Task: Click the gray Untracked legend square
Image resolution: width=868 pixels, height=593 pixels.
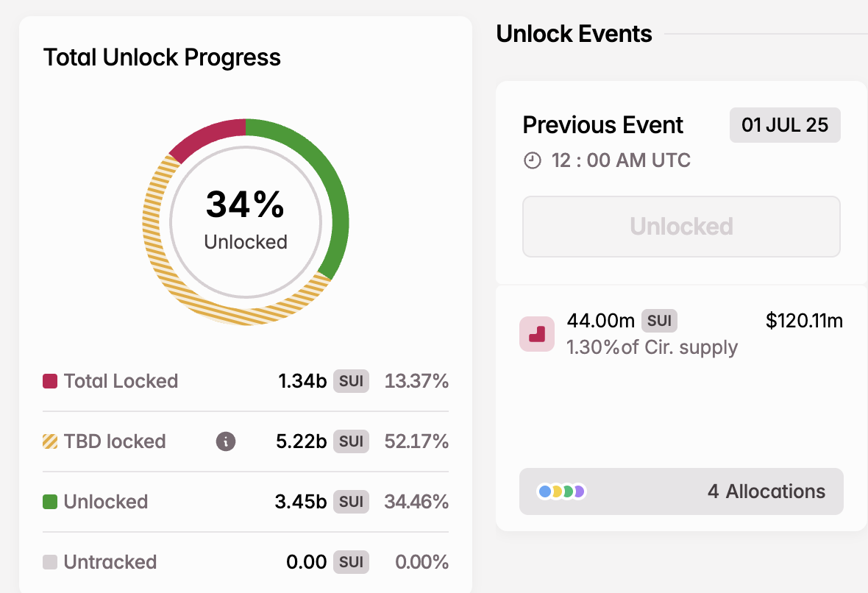Action: click(50, 562)
